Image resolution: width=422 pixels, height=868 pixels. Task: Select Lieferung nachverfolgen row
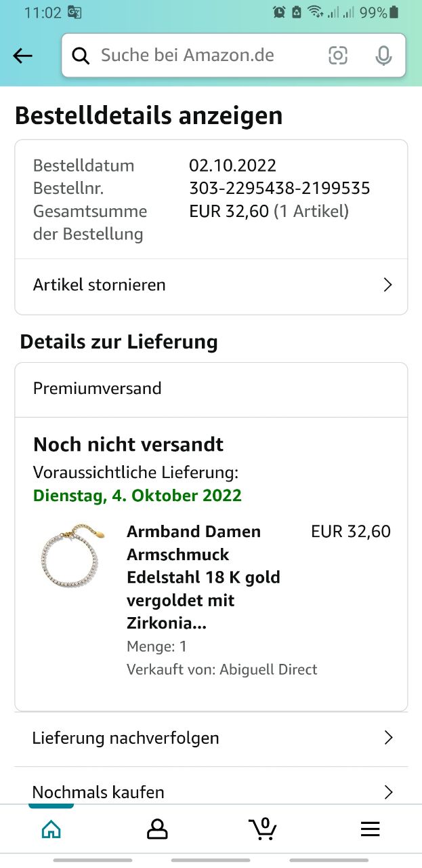click(211, 738)
